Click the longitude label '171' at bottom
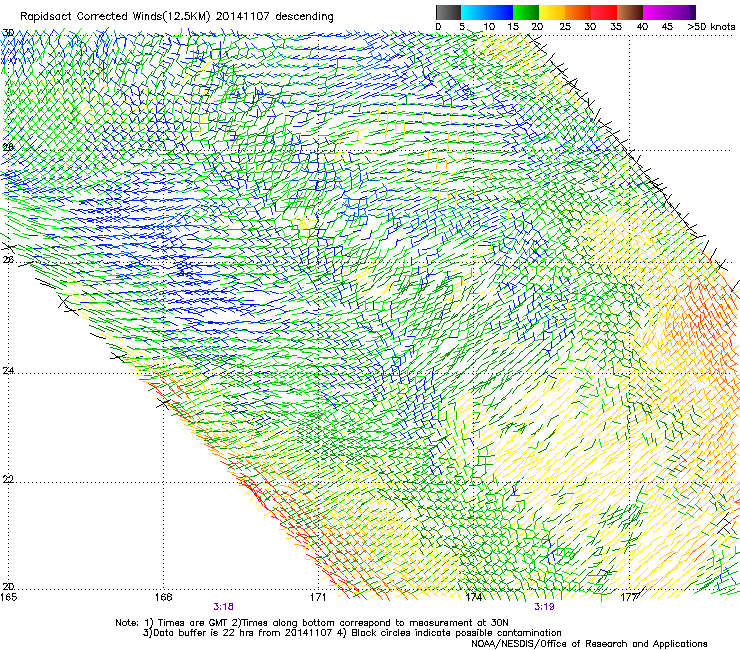Image resolution: width=740 pixels, height=650 pixels. click(318, 597)
